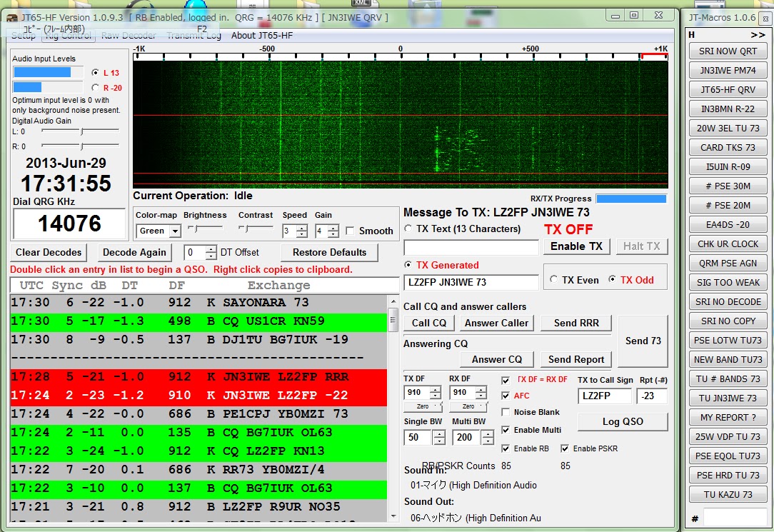The width and height of the screenshot is (774, 532).
Task: Click the Dial QRG KHz 14076 field
Action: [x=69, y=224]
